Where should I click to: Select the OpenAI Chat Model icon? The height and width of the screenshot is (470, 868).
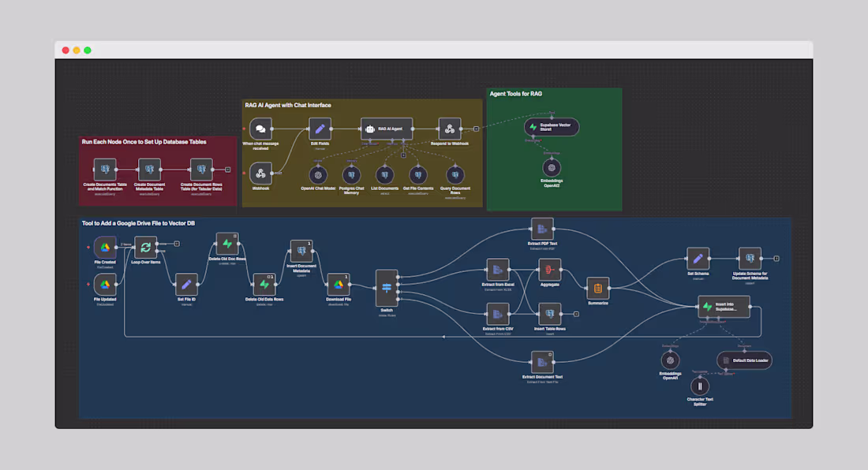pyautogui.click(x=316, y=175)
